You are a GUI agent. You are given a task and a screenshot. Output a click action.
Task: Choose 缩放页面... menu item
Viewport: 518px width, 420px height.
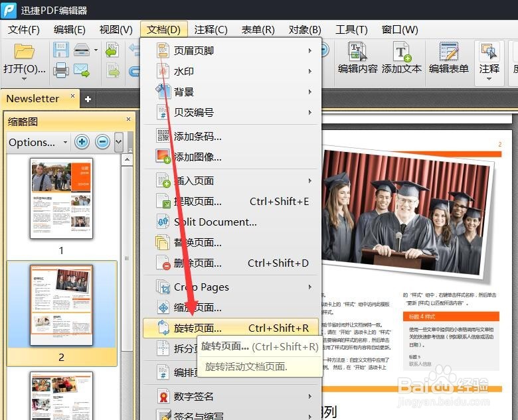coord(232,307)
